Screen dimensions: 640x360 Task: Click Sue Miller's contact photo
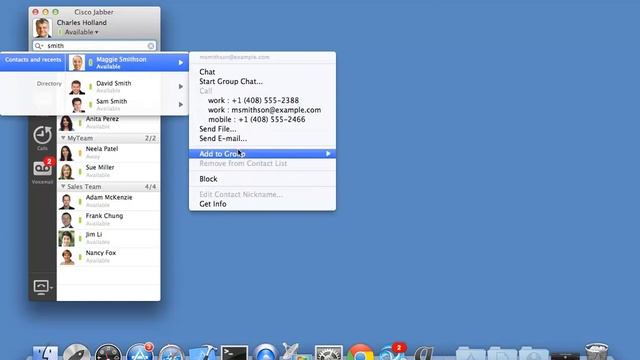click(x=66, y=171)
